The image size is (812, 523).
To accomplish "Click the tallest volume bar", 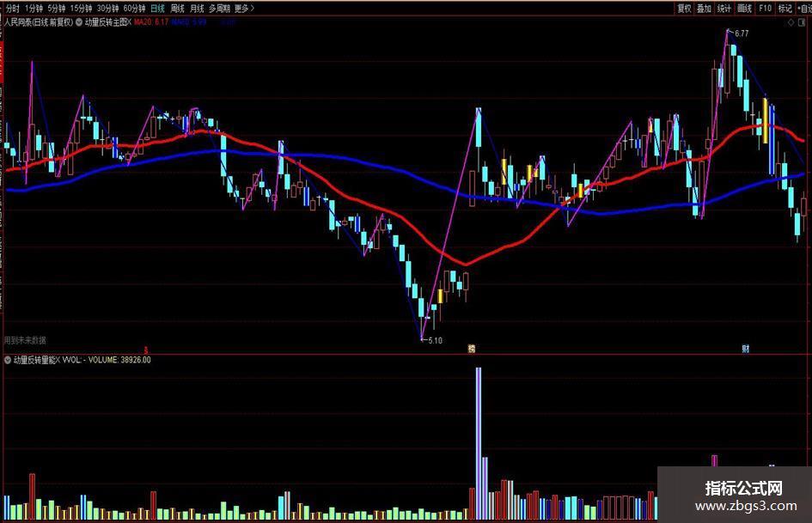I will [479, 443].
